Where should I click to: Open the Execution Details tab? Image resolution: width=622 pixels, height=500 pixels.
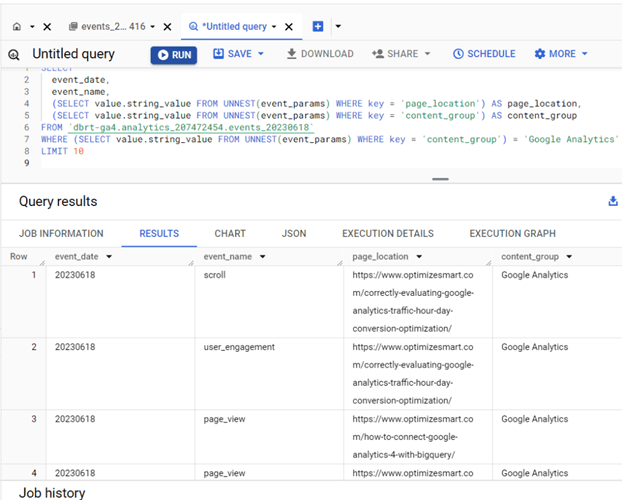coord(388,234)
